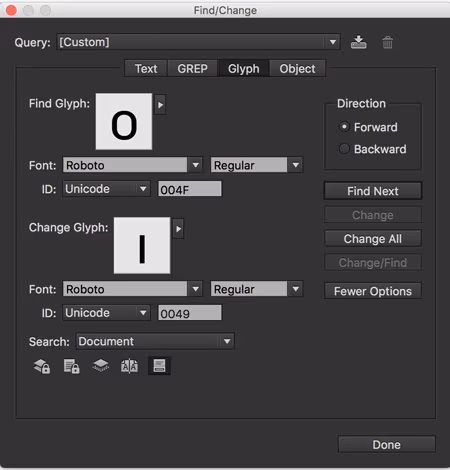Toggle Include Master Pages icon
450x470 pixels.
(129, 366)
